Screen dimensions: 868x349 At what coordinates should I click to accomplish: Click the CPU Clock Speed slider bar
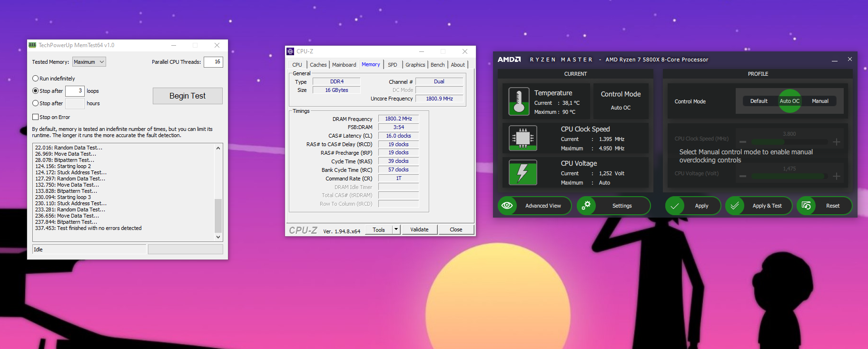pyautogui.click(x=789, y=142)
